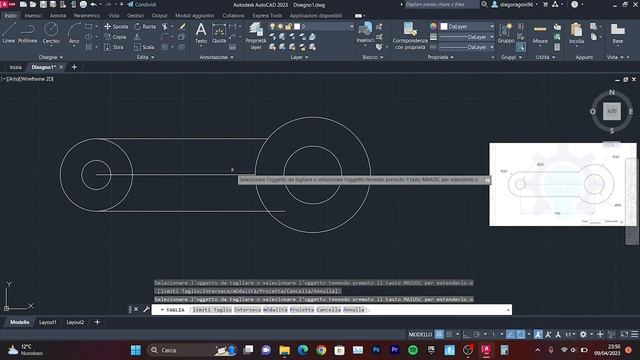This screenshot has width=640, height=360.
Task: Click the Sposta move tool
Action: pos(116,27)
